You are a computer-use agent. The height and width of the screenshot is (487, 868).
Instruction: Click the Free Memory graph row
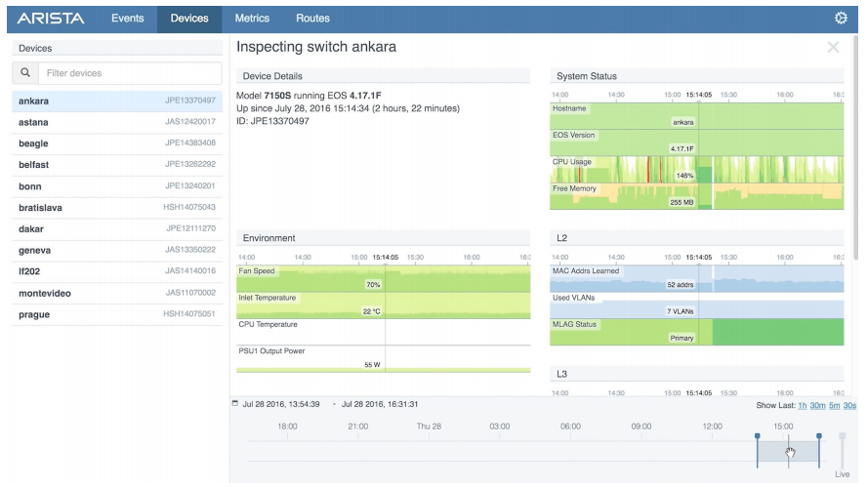(x=696, y=196)
